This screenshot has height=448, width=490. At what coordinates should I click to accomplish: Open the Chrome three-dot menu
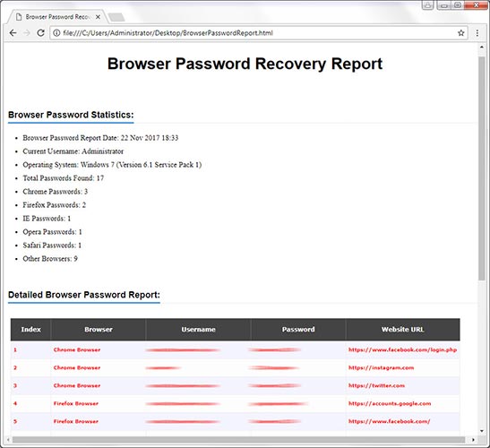[x=477, y=33]
